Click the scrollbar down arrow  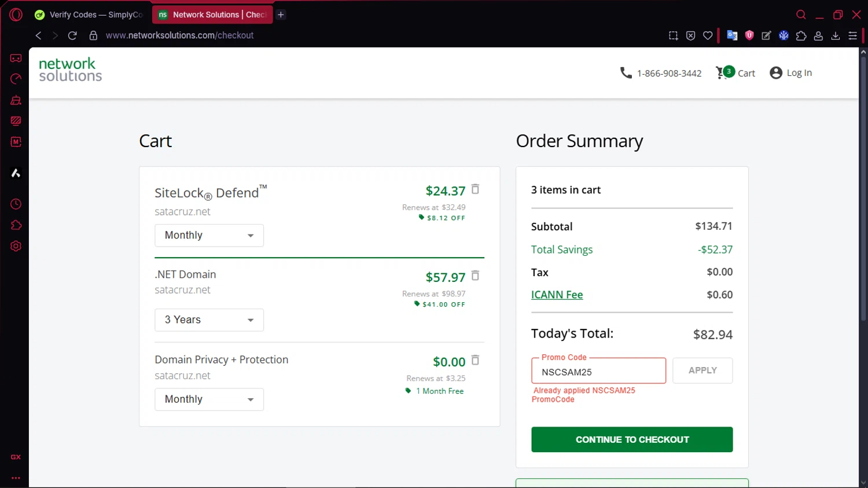coord(863,483)
